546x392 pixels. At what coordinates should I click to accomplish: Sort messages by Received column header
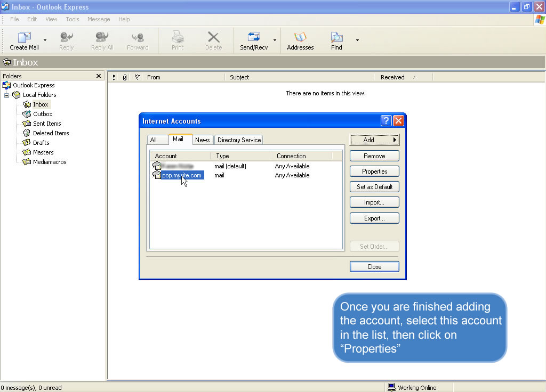[x=392, y=77]
